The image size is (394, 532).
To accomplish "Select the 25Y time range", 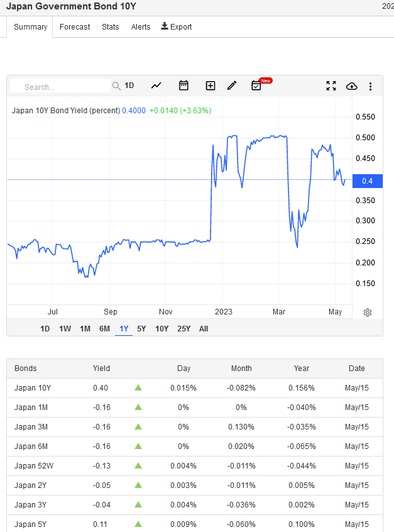I will click(183, 329).
